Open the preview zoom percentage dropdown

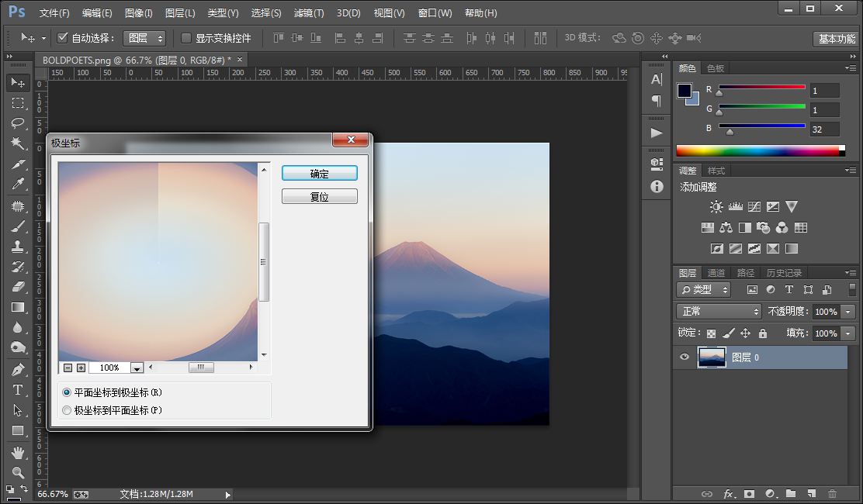click(x=137, y=368)
